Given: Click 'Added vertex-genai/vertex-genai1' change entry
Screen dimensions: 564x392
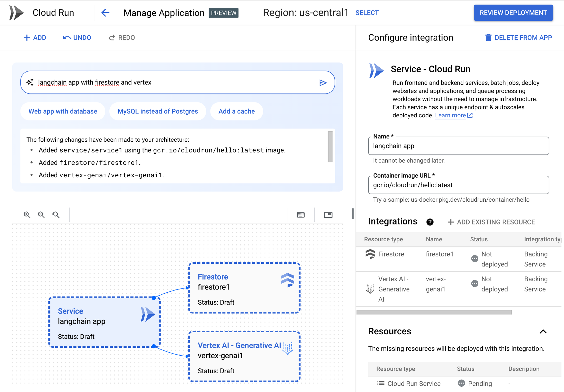Looking at the screenshot, I should pyautogui.click(x=101, y=175).
